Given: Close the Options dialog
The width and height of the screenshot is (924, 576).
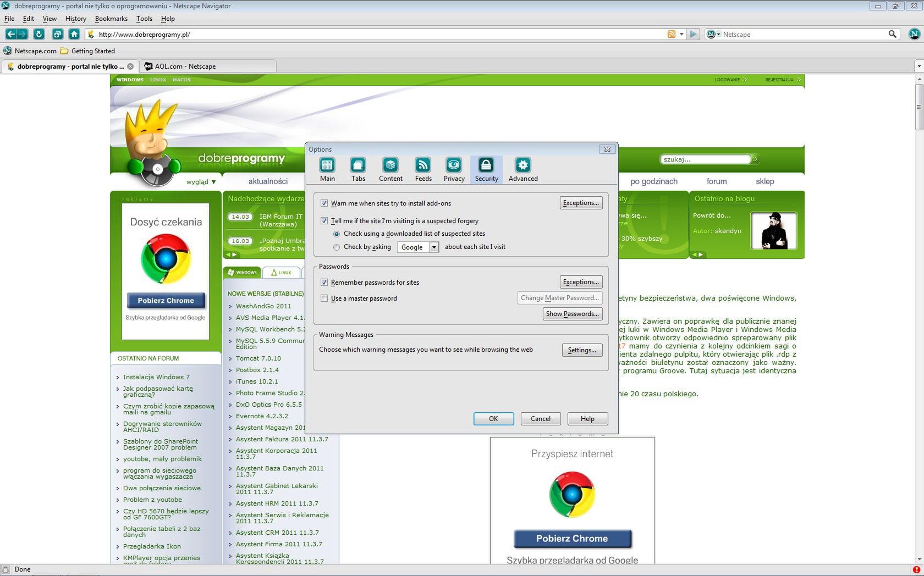Looking at the screenshot, I should click(x=607, y=149).
